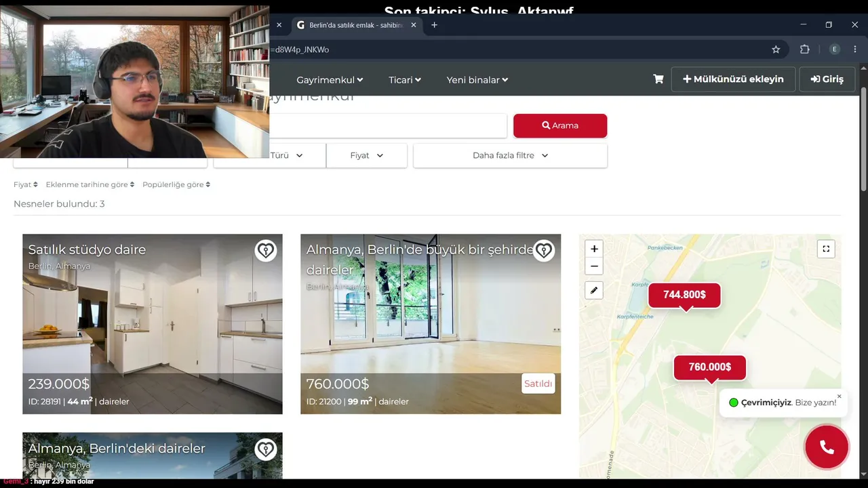Zoom out on the map
This screenshot has width=868, height=488.
coord(594,266)
